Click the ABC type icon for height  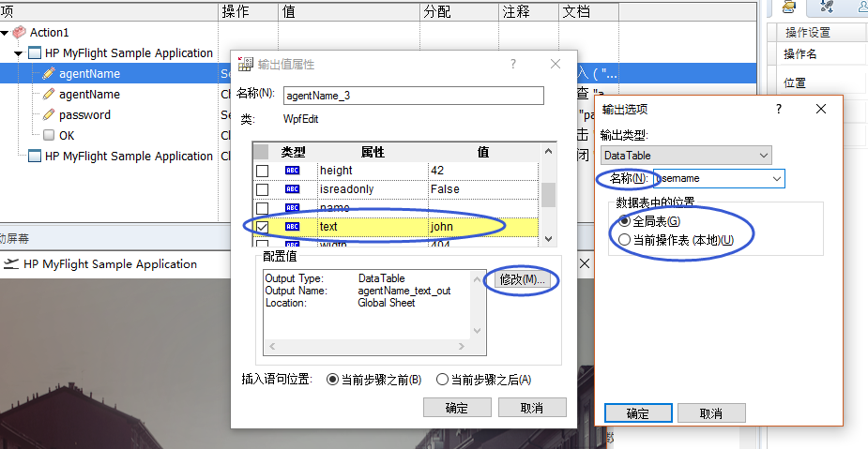point(292,171)
